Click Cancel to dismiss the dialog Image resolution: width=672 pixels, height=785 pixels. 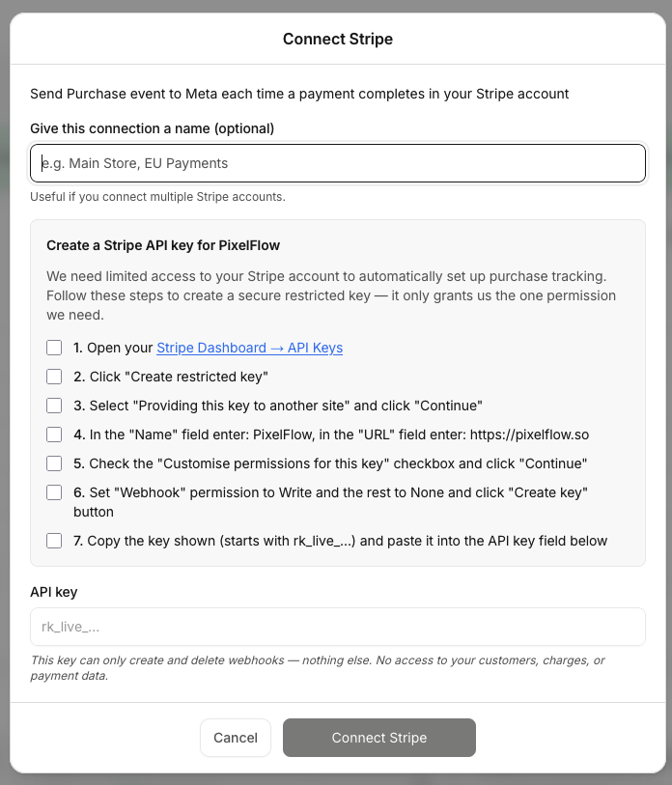235,737
